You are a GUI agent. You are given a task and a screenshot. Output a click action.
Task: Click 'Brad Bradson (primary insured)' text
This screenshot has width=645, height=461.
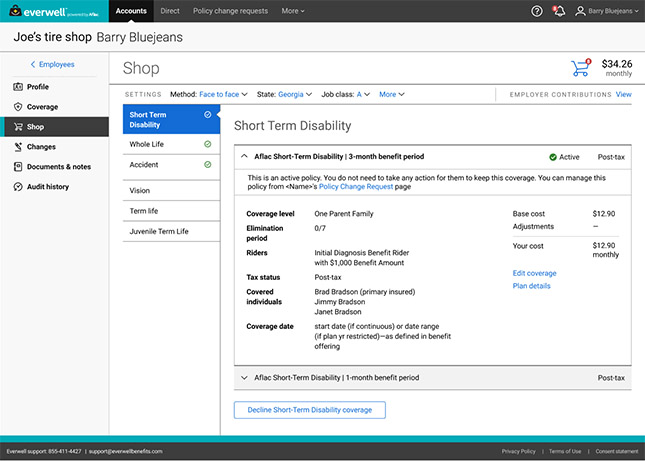365,292
